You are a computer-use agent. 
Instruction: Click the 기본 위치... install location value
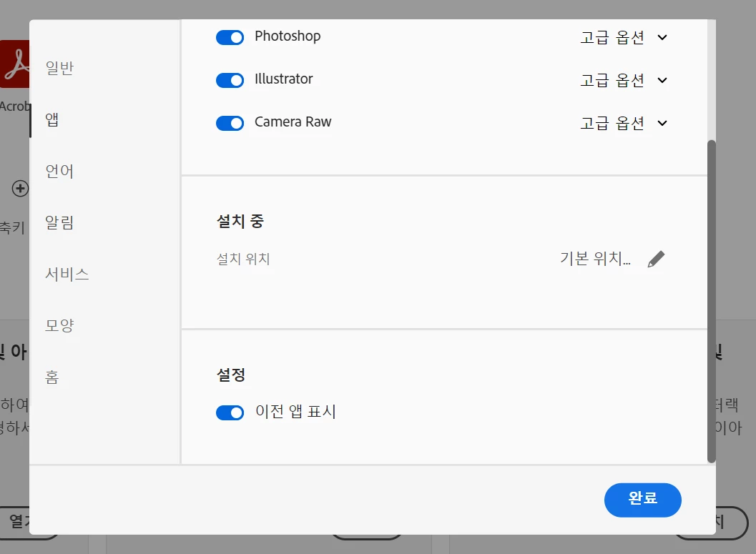(x=596, y=259)
